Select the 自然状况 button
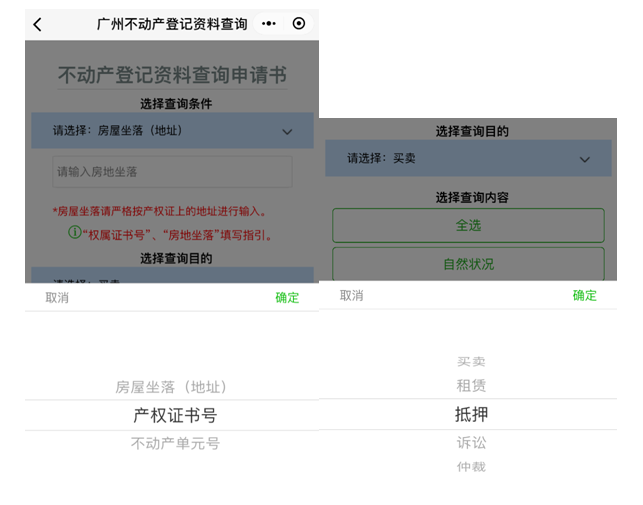Image resolution: width=643 pixels, height=505 pixels. 468,264
